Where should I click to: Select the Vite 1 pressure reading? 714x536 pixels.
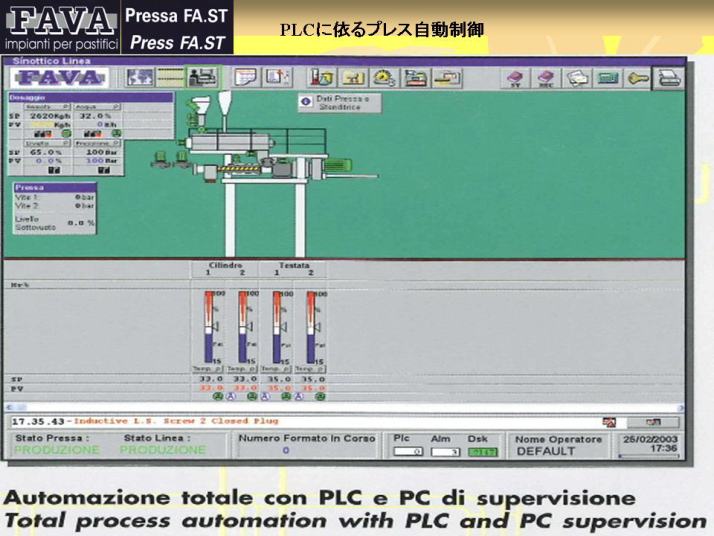click(84, 197)
